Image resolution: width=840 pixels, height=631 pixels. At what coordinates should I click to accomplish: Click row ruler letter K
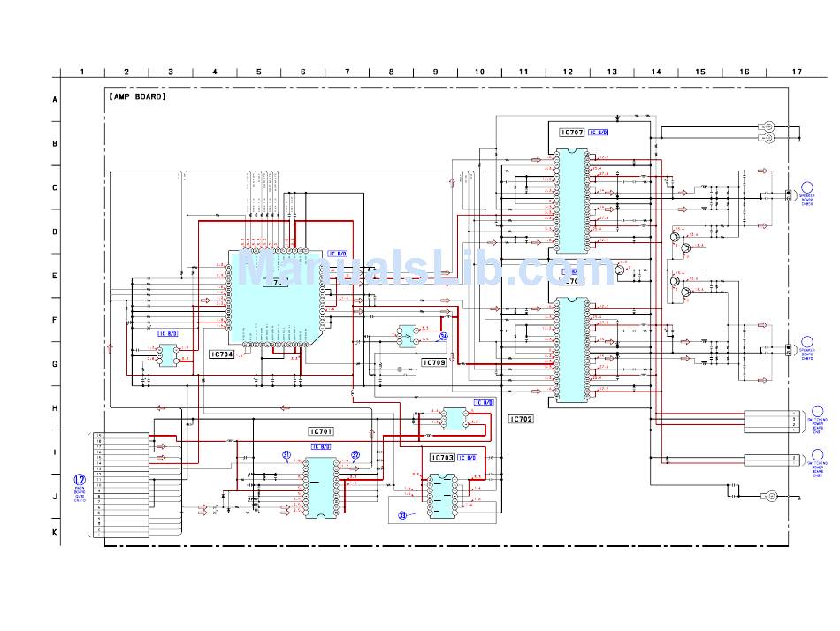tap(55, 532)
